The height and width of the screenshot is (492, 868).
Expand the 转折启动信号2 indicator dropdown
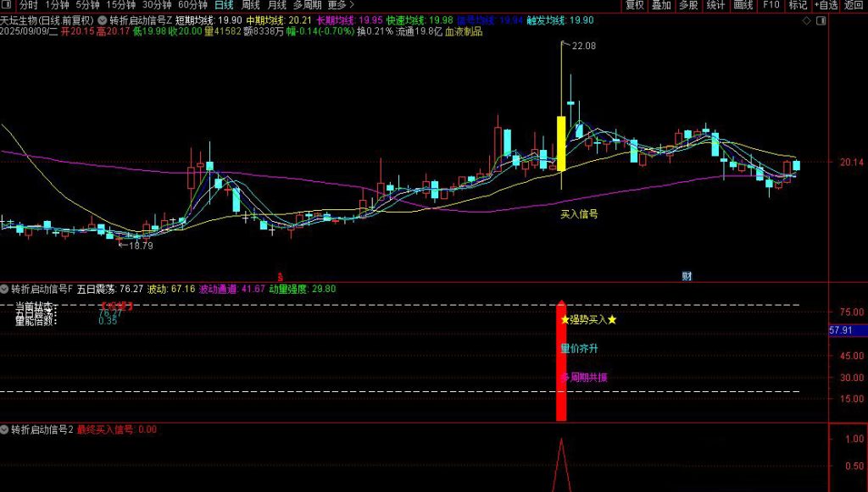(x=5, y=429)
